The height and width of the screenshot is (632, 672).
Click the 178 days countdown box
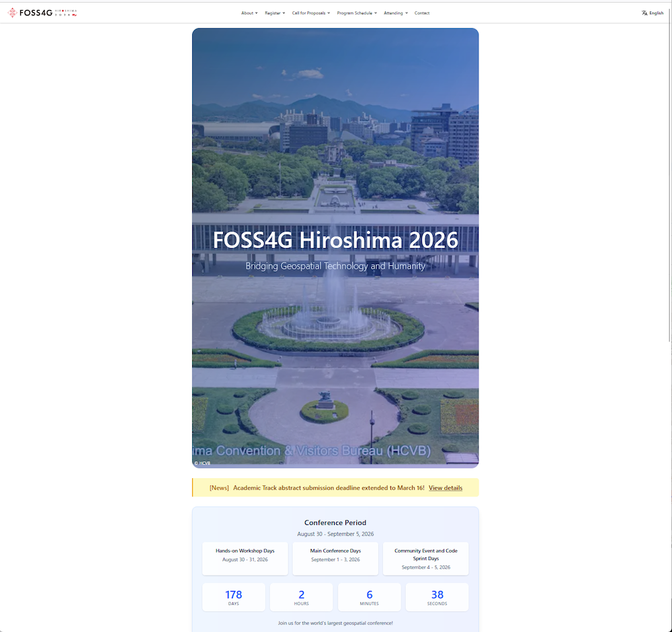tap(234, 597)
